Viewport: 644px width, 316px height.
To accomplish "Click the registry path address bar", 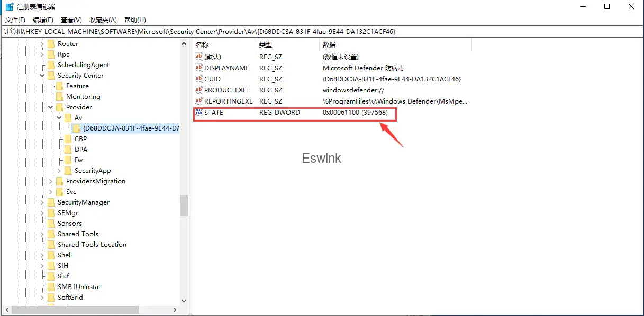I will coord(322,31).
